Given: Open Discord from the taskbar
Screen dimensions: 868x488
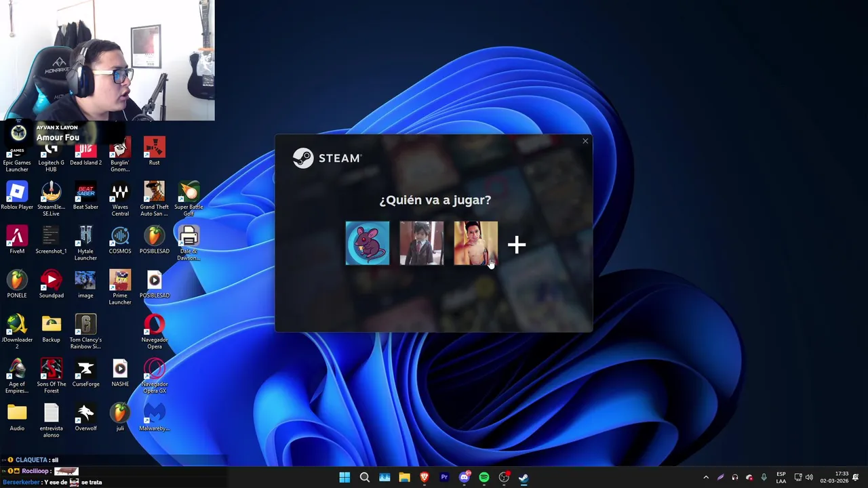Looking at the screenshot, I should (465, 477).
